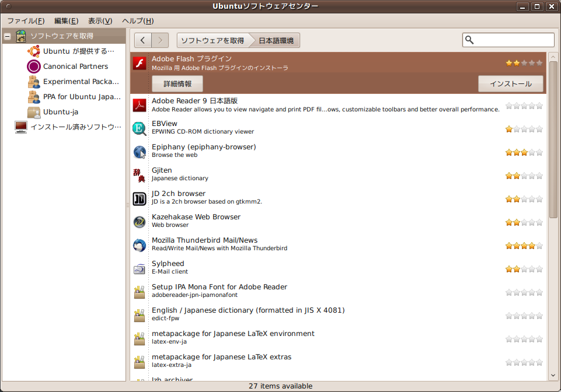Select Adobe Reader 9 日本語版 title
Screen dimensions: 561x392
[x=194, y=101]
